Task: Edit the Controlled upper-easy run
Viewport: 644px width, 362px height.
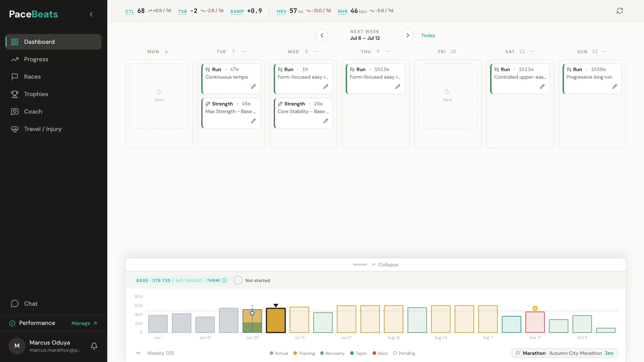Action: 542,86
